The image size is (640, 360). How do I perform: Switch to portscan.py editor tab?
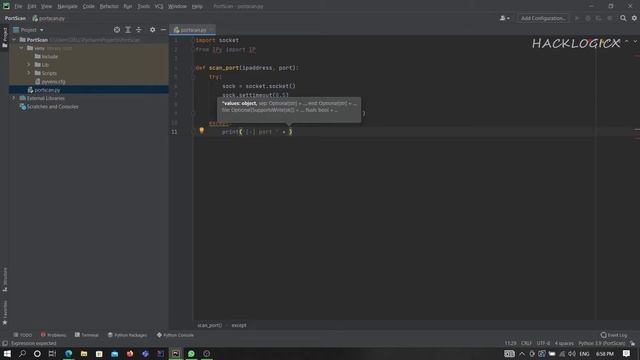pos(192,30)
